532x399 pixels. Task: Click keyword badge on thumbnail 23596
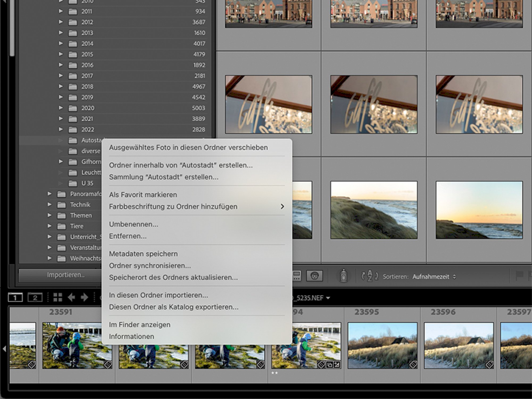[x=489, y=365]
